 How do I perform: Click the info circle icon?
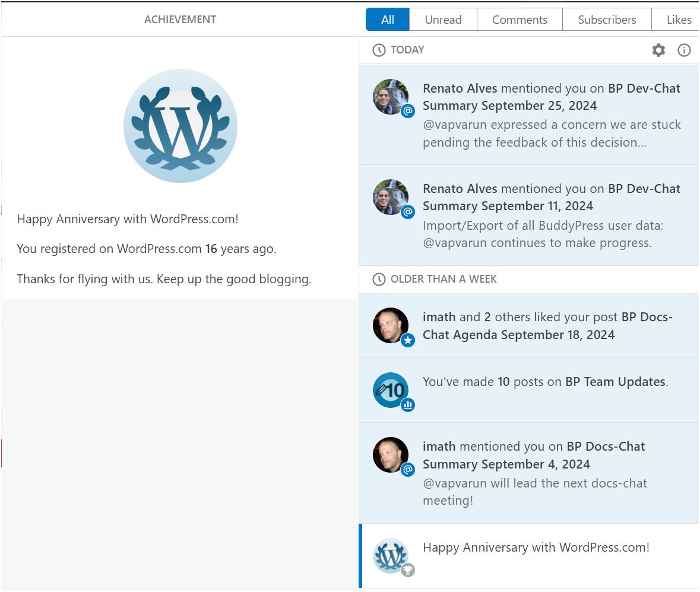[x=684, y=50]
